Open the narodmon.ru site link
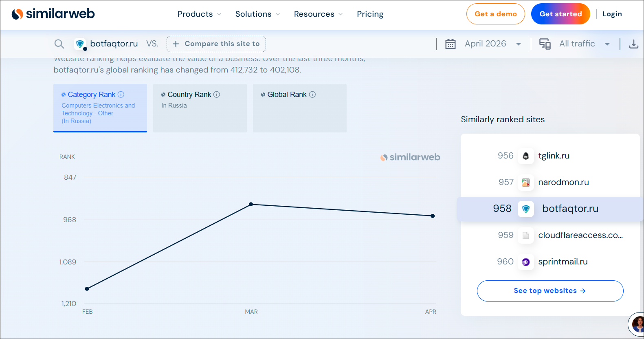The image size is (644, 339). click(564, 183)
